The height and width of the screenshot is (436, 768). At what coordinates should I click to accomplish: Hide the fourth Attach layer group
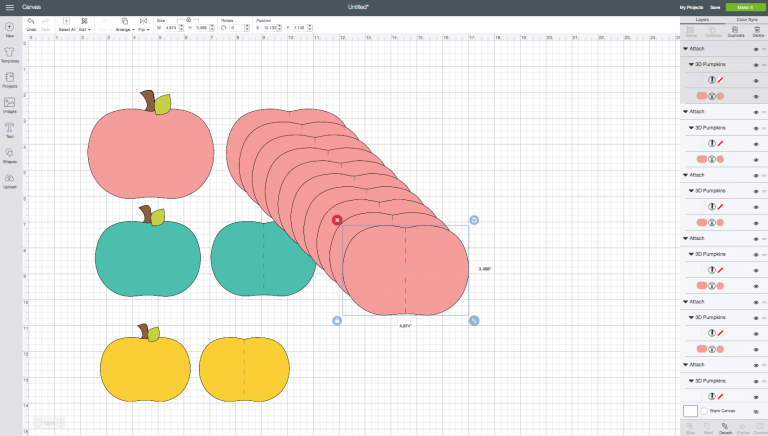[755, 239]
